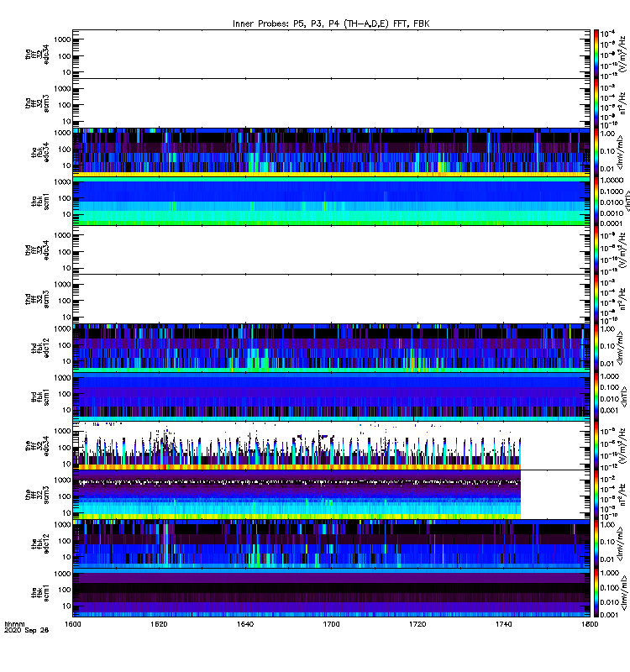Click the color bar beside tha fff edc34 panel
This screenshot has height=672, width=630.
click(596, 55)
